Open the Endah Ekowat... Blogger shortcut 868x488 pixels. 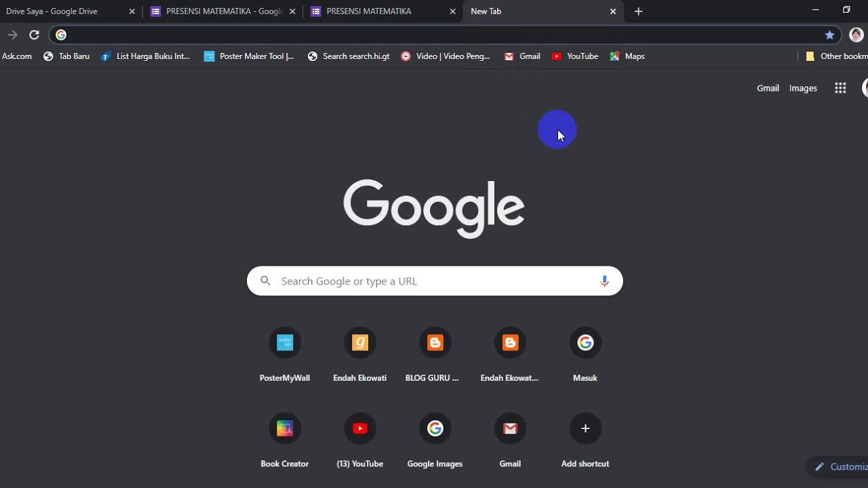pyautogui.click(x=510, y=355)
